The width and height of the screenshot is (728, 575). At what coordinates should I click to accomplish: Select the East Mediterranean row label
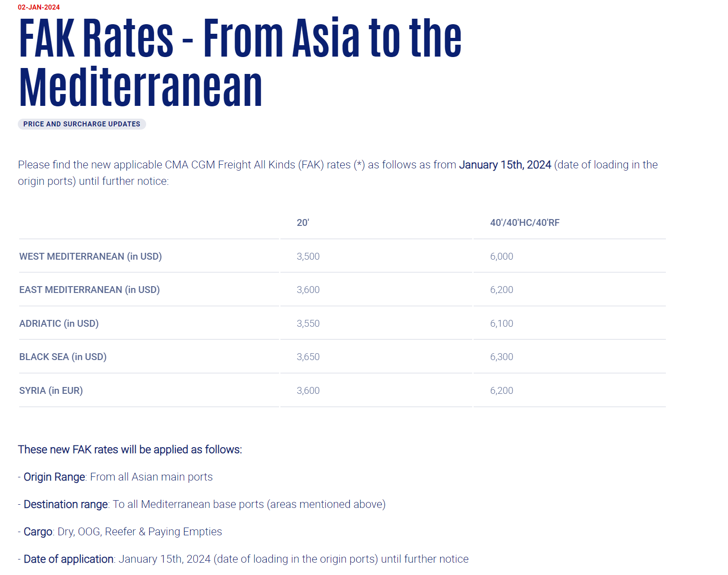90,290
